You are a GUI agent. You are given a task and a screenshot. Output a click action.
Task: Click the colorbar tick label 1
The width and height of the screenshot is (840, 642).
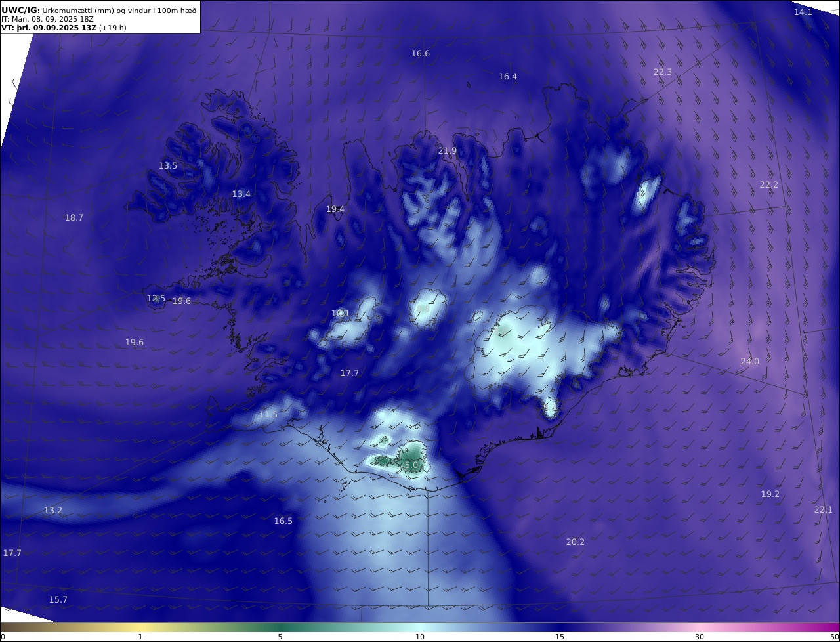pos(140,637)
